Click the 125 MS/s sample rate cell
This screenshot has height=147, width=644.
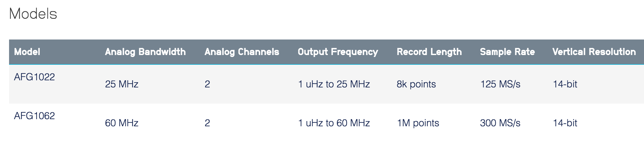tap(500, 84)
